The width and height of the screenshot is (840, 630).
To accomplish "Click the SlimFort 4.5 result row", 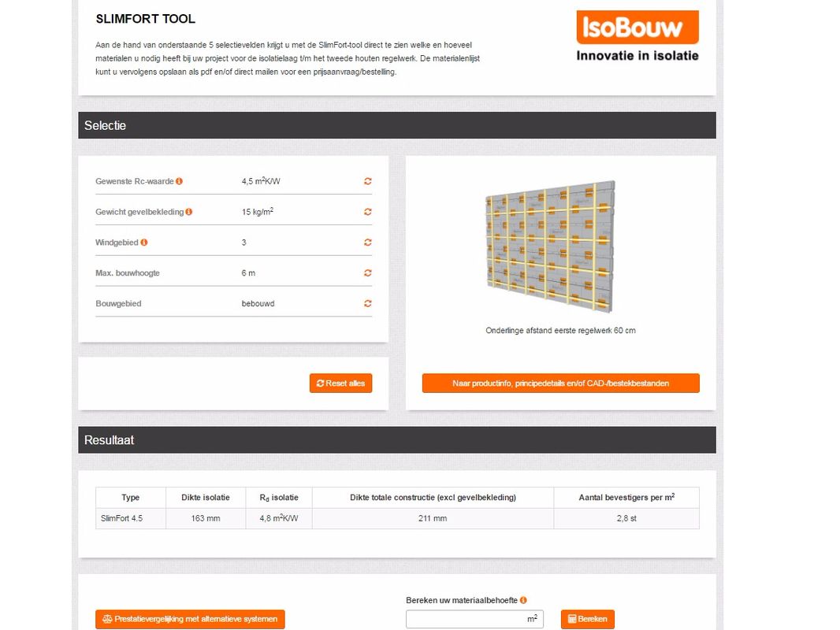I will tap(397, 518).
